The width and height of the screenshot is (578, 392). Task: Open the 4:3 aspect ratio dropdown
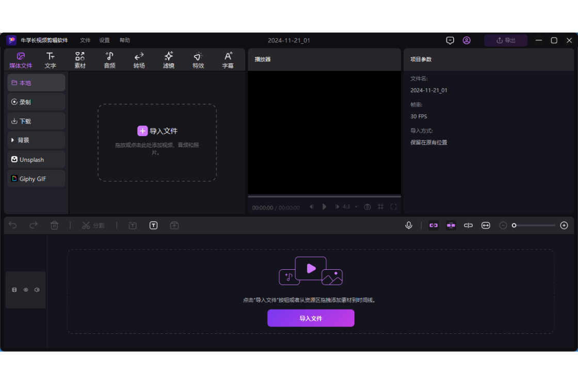(350, 207)
